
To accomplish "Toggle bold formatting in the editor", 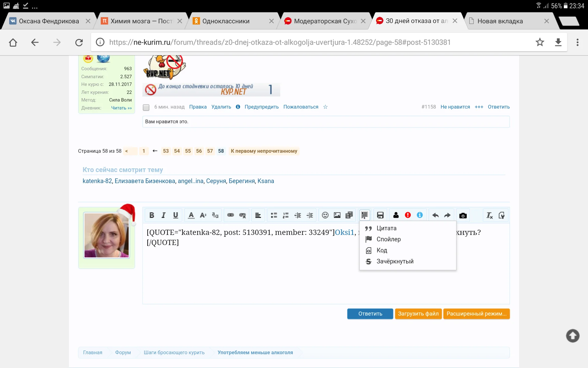I will click(x=152, y=215).
